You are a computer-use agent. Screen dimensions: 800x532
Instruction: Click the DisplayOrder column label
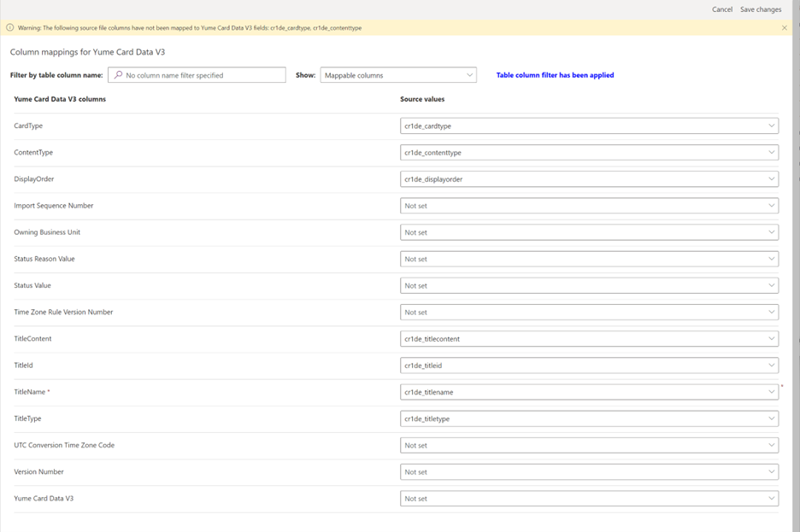(x=33, y=178)
